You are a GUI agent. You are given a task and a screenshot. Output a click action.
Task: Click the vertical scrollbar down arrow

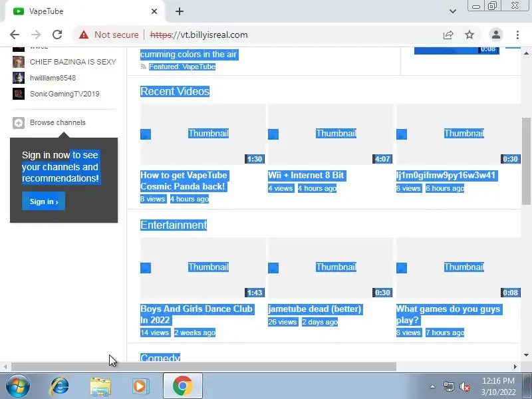pos(526,355)
